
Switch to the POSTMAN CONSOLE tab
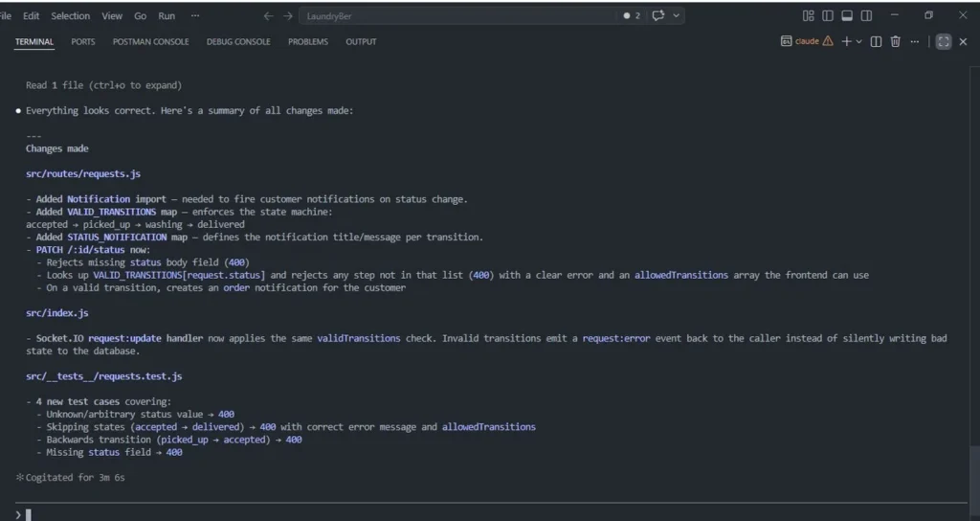pyautogui.click(x=150, y=42)
